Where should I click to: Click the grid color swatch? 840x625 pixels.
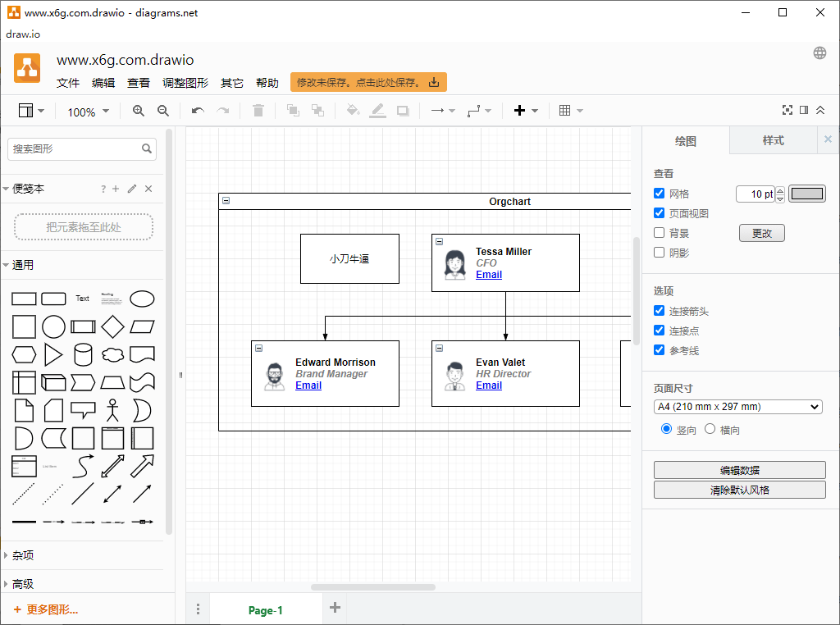(x=807, y=193)
